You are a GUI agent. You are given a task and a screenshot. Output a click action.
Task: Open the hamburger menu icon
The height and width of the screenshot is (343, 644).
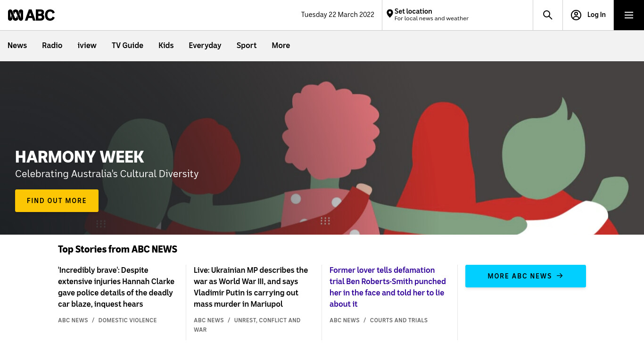coord(629,15)
